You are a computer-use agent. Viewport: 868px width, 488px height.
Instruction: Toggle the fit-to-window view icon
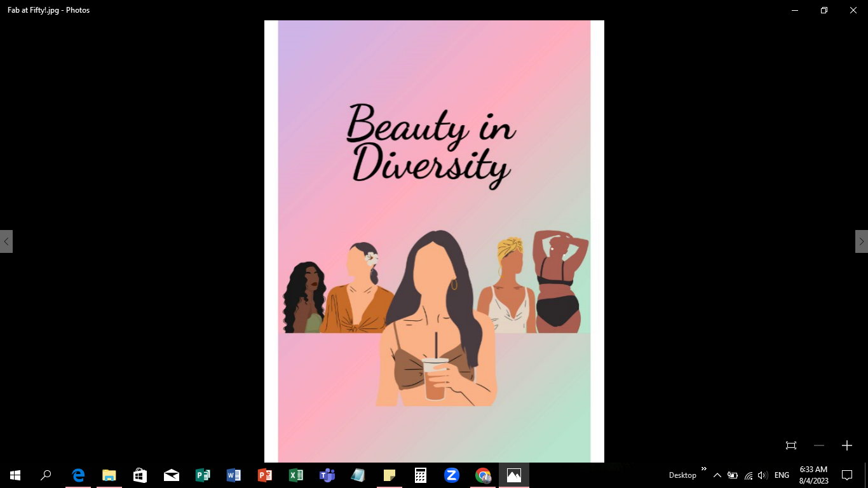pyautogui.click(x=791, y=445)
